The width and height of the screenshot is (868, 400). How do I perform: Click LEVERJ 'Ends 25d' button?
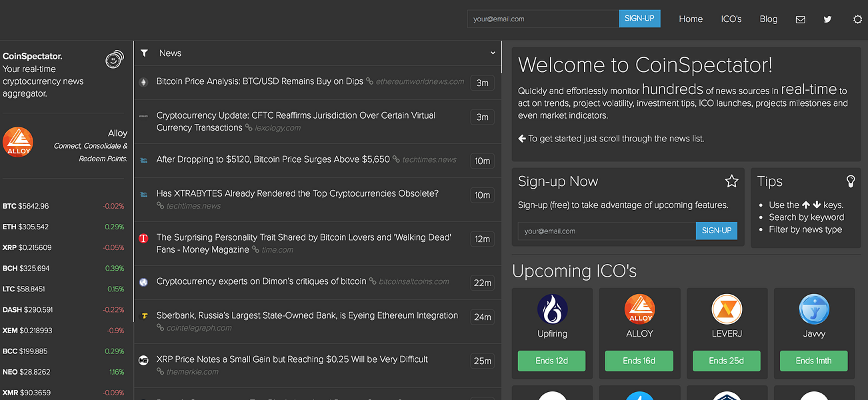pos(727,361)
